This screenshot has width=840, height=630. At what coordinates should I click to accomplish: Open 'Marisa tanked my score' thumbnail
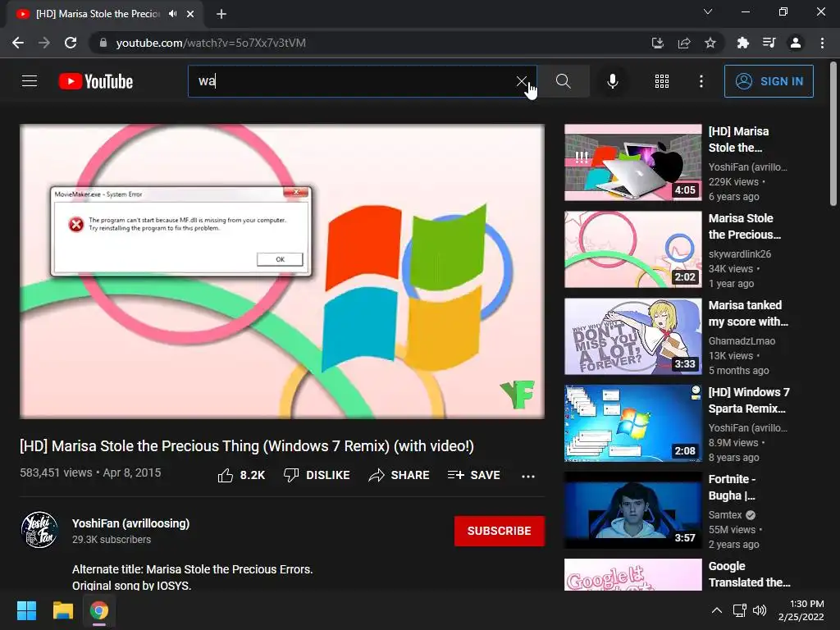point(633,336)
